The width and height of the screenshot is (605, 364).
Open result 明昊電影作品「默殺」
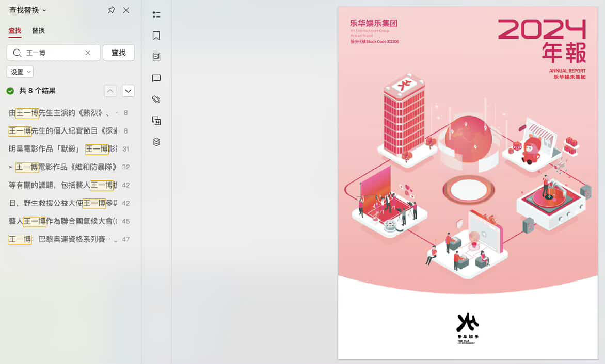point(69,148)
